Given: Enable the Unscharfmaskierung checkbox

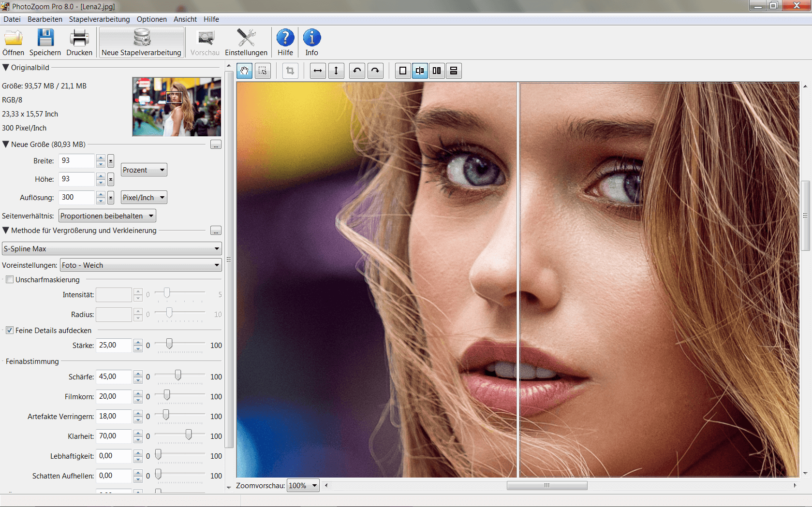Looking at the screenshot, I should tap(10, 279).
